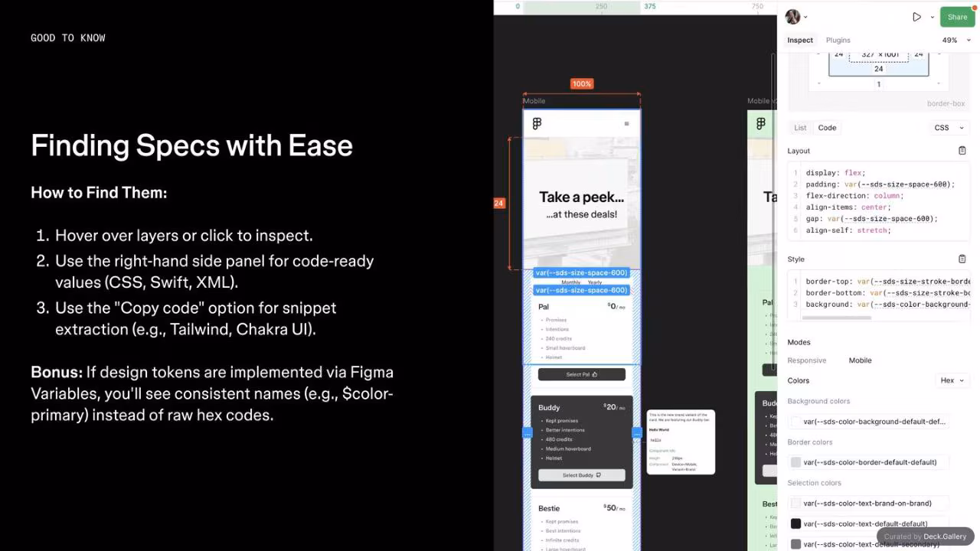
Task: Click the orange 100% width measurement badge
Action: pos(582,83)
